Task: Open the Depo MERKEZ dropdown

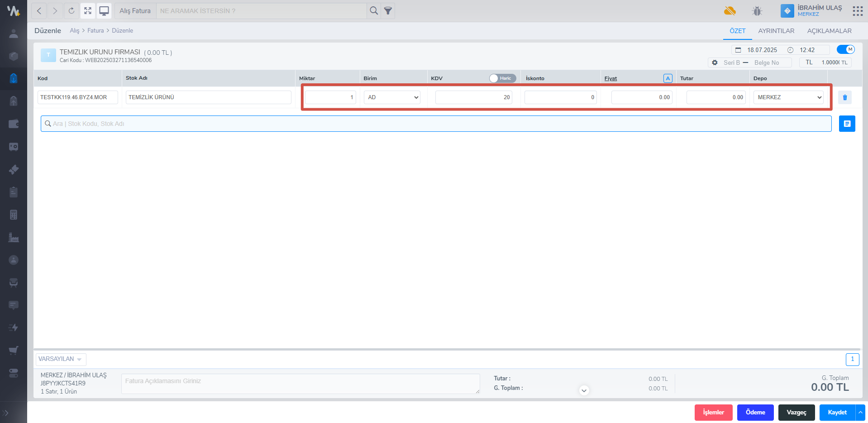Action: coord(788,97)
